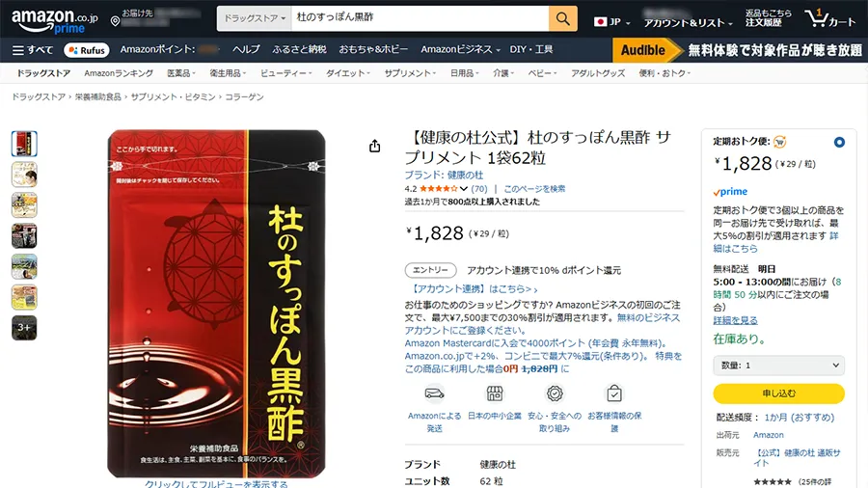
Task: Click the 安心・安全への取り組み badge icon
Action: coord(555,393)
